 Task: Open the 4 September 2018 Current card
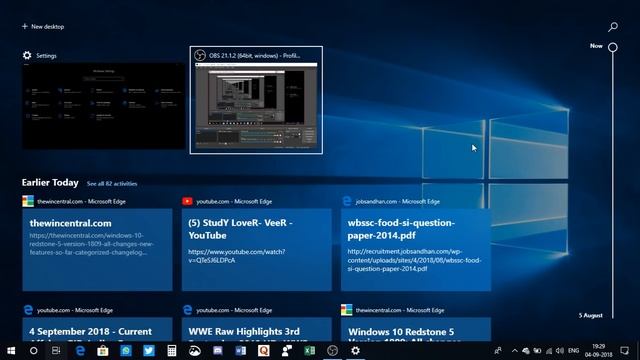click(x=97, y=329)
